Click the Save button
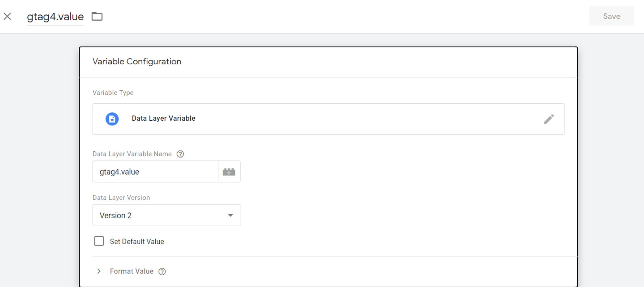 611,16
